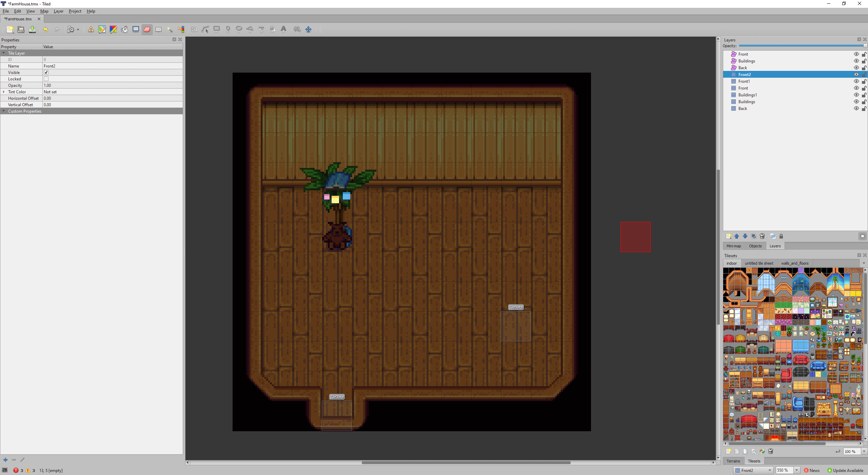868x475 pixels.
Task: Collapse the Custom Properties group
Action: click(4, 111)
